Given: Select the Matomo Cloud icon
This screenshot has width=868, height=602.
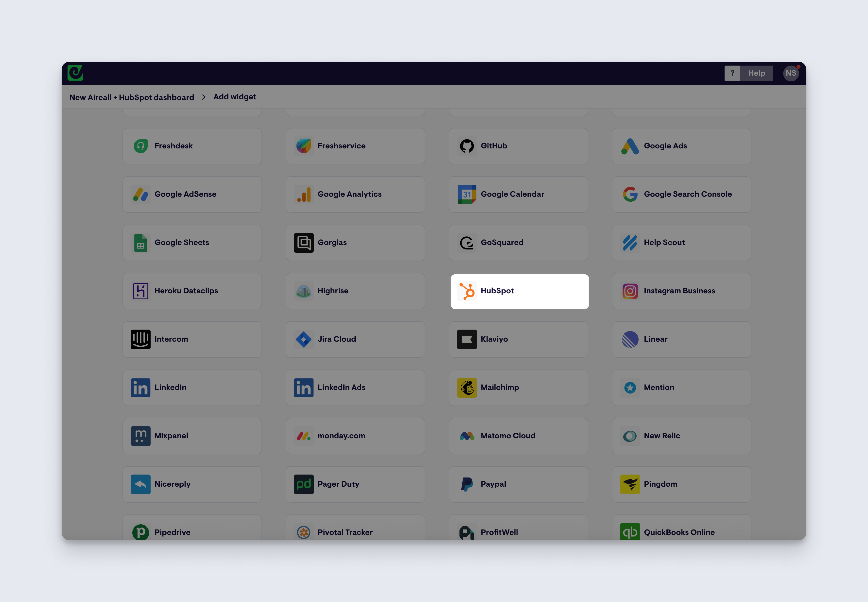Looking at the screenshot, I should 467,436.
